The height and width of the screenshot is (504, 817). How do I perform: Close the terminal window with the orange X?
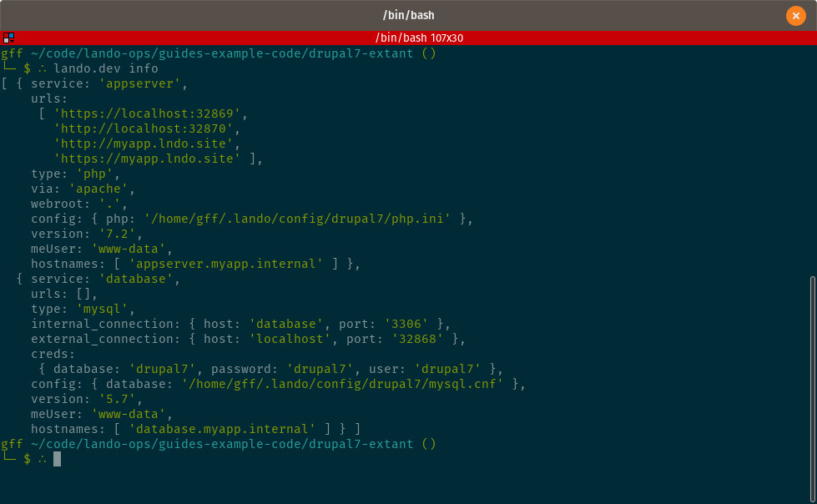click(795, 16)
